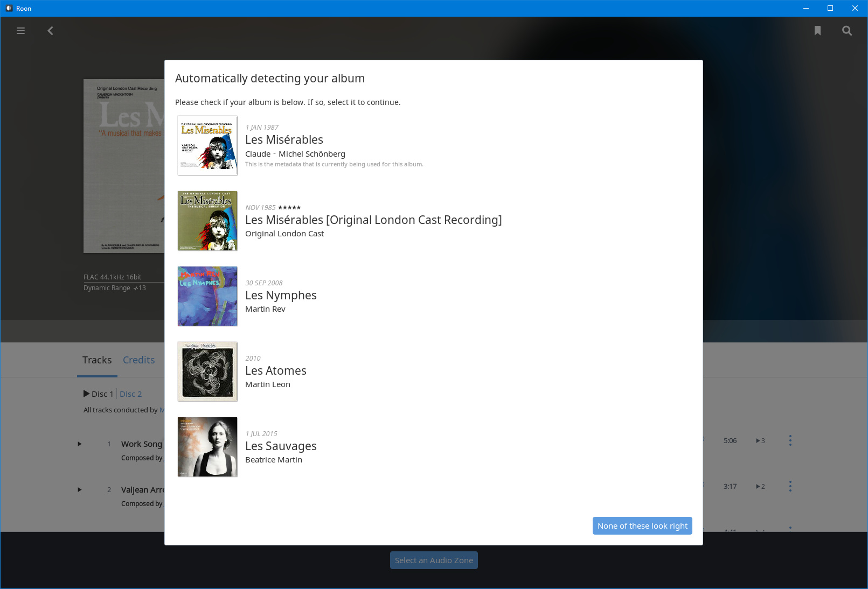The image size is (868, 589).
Task: Click Select an Audio Zone button
Action: point(434,560)
